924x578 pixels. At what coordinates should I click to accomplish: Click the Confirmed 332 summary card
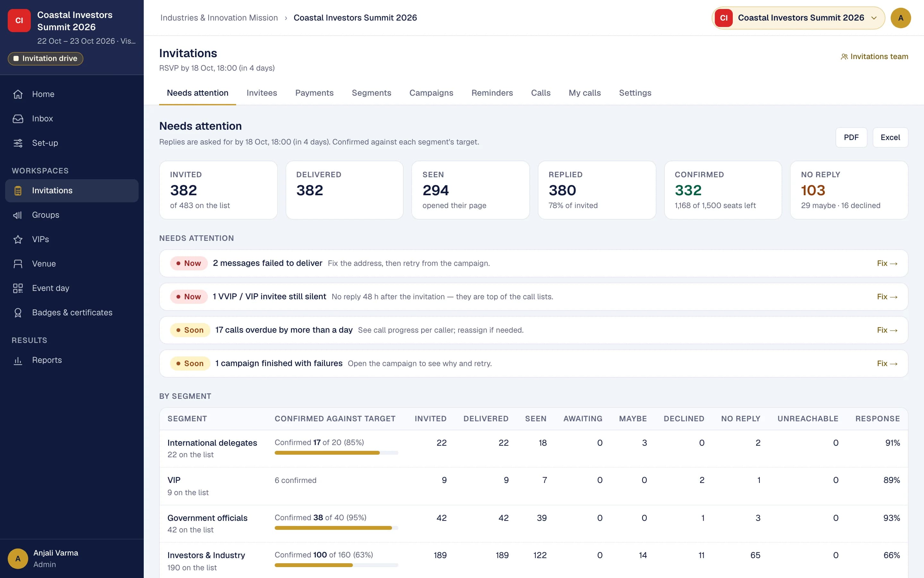coord(723,190)
